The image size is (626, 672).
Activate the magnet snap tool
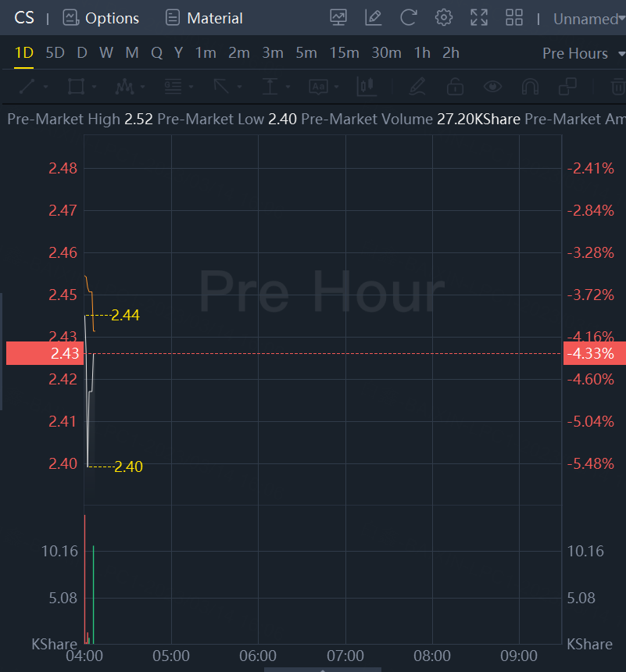[x=530, y=86]
